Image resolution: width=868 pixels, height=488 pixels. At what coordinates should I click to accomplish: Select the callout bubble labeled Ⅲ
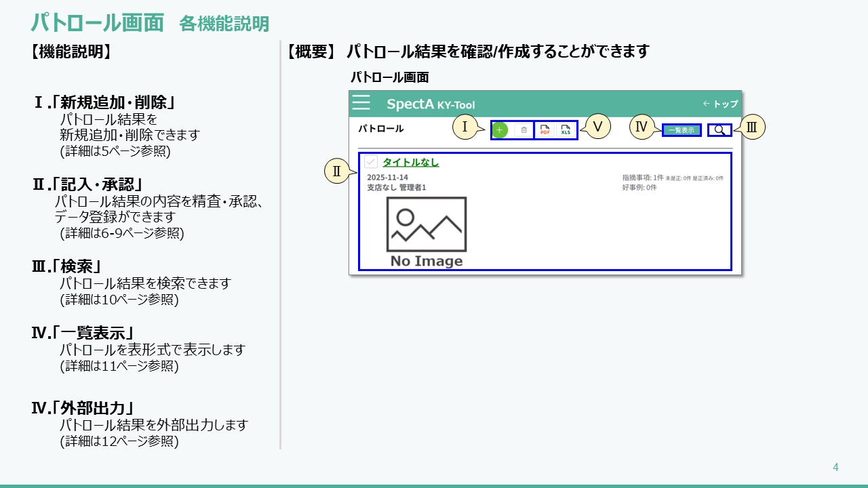[752, 127]
